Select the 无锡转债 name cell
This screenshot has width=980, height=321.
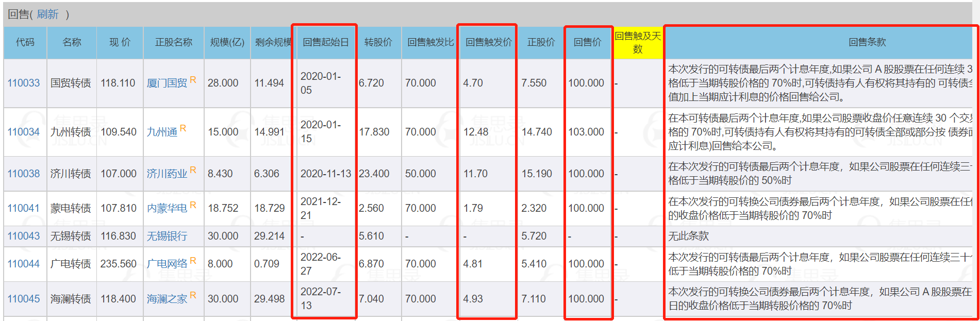pyautogui.click(x=71, y=236)
